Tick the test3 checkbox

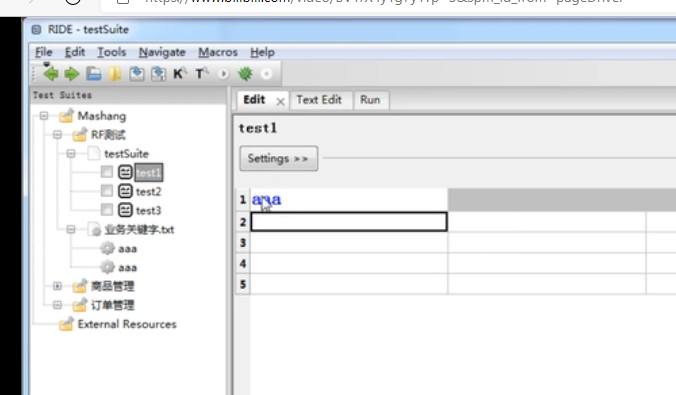106,210
